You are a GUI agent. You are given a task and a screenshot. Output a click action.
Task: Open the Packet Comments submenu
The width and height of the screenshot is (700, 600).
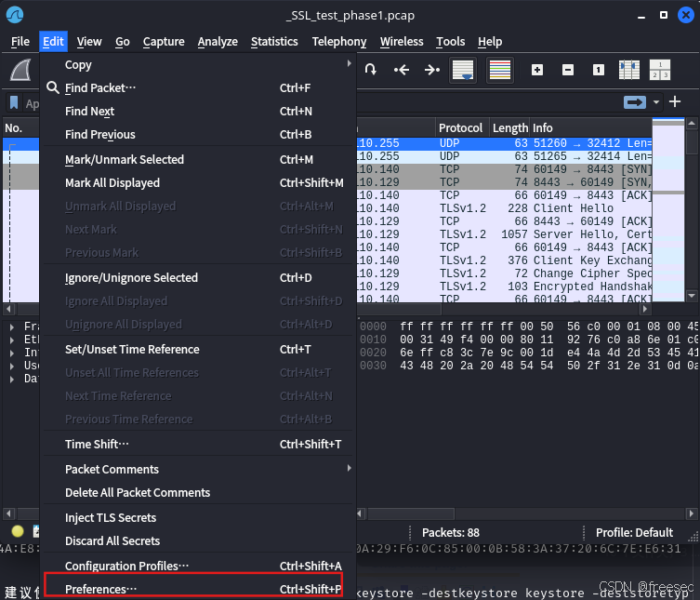tap(198, 469)
